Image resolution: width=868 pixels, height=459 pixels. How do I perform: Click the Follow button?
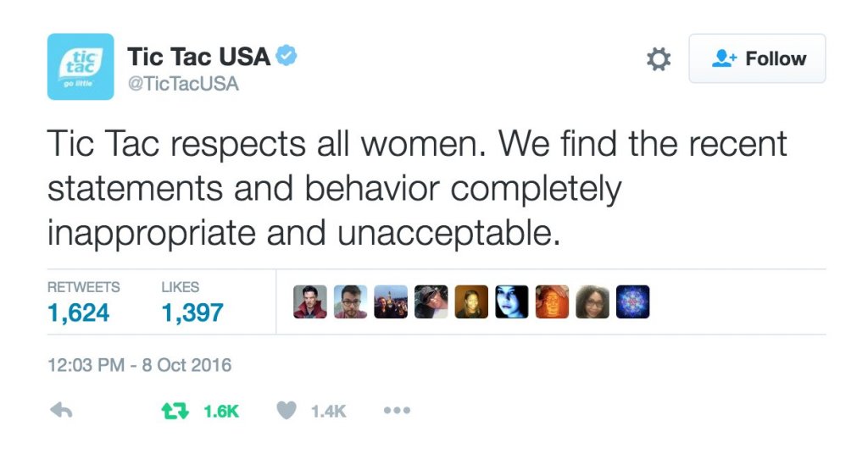point(757,58)
